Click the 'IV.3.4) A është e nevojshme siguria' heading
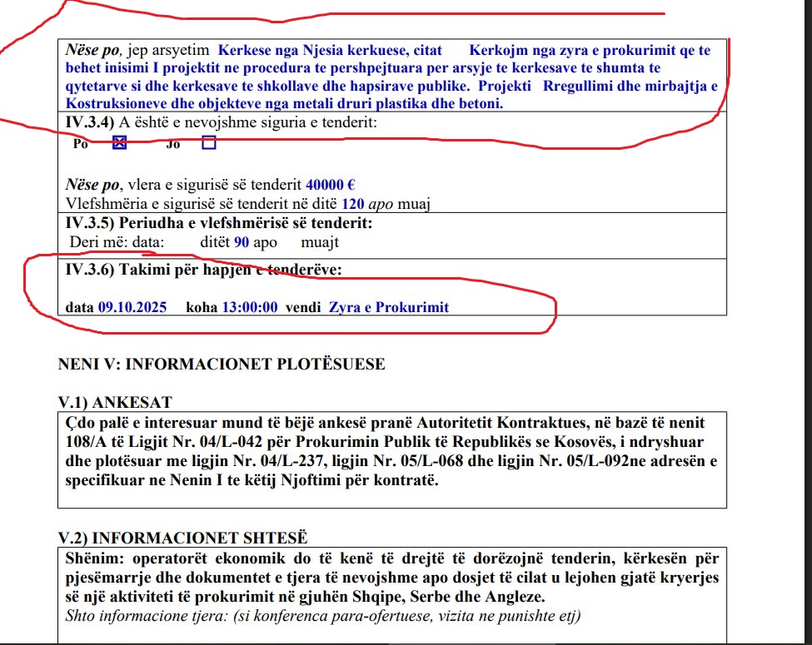Viewport: 812px width, 645px height. (221, 122)
